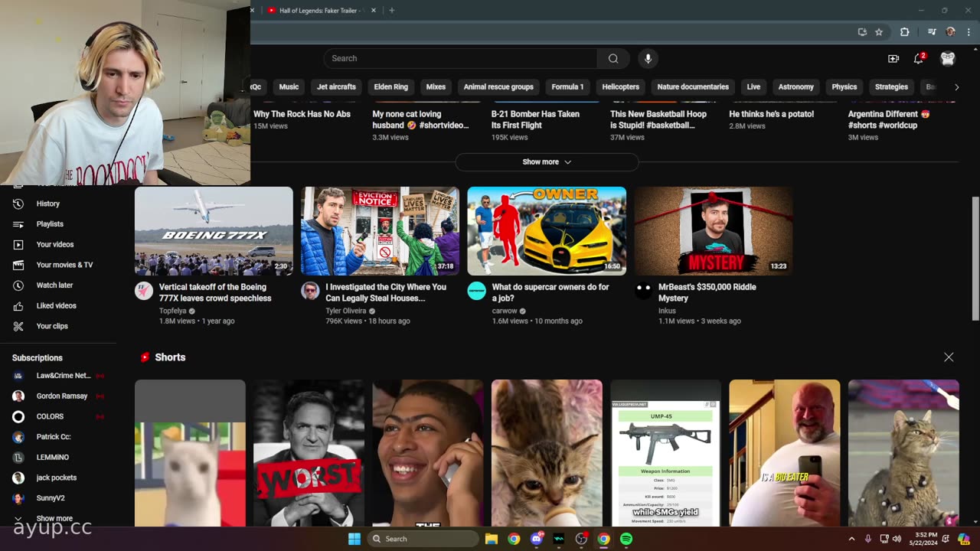Open the WORST Short thumbnail
This screenshot has height=551, width=980.
point(309,453)
